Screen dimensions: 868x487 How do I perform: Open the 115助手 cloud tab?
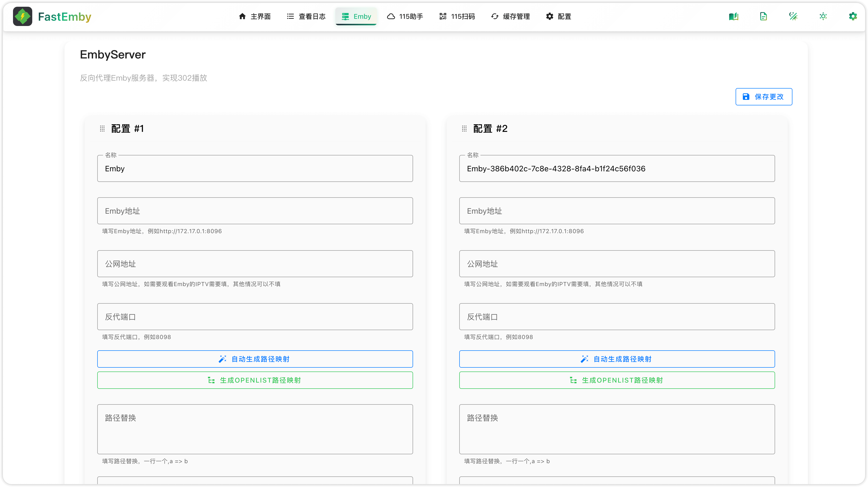(405, 17)
